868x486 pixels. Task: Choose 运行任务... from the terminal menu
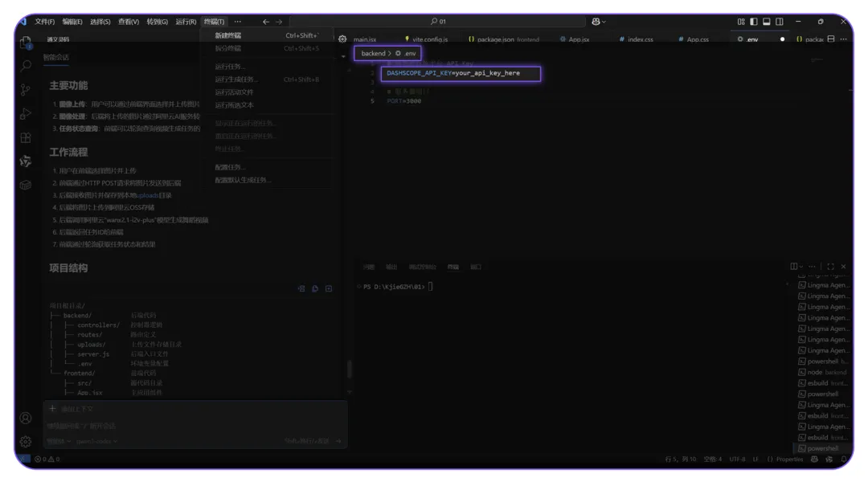coord(268,67)
